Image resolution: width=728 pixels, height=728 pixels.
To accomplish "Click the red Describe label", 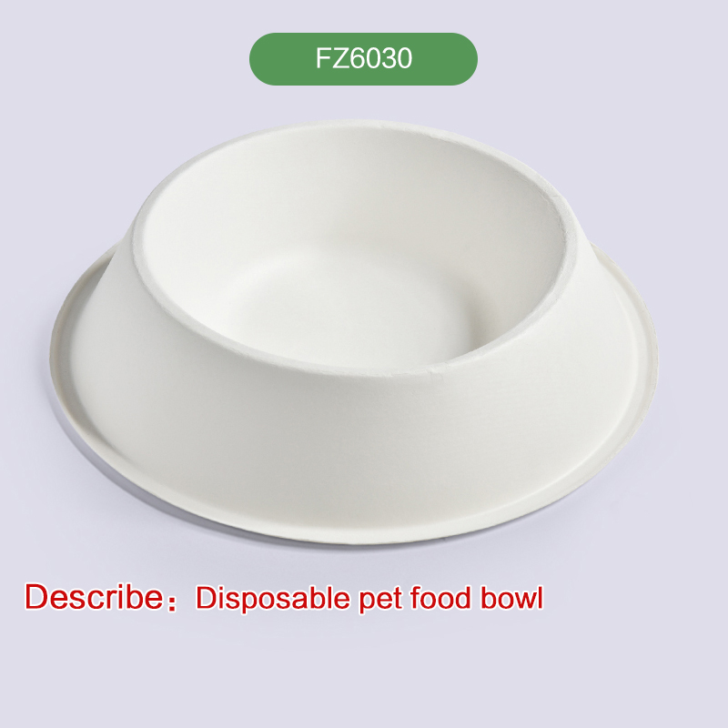I will (x=94, y=597).
